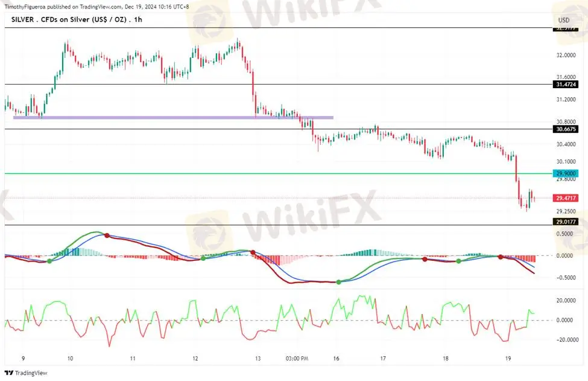Click date 13 on the time axis
Image resolution: width=588 pixels, height=381 pixels.
pyautogui.click(x=258, y=359)
